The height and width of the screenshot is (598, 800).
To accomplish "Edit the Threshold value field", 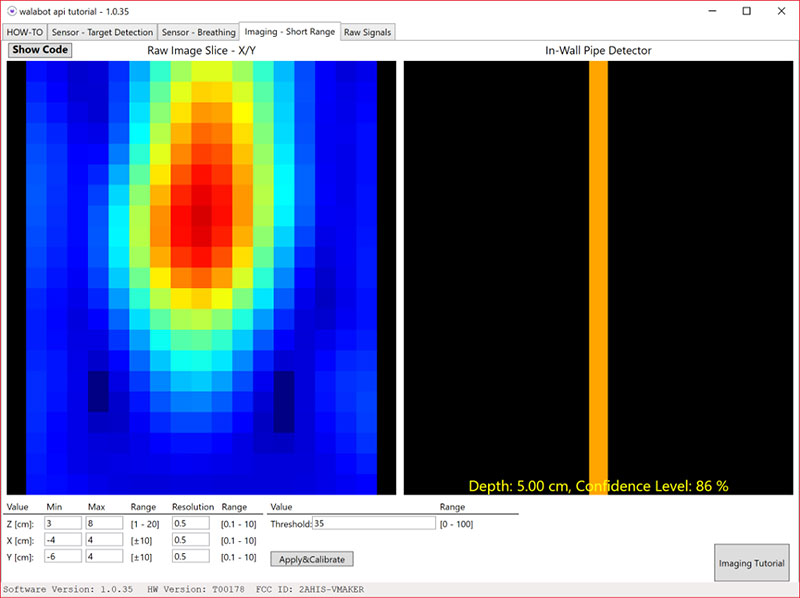I will (x=373, y=523).
